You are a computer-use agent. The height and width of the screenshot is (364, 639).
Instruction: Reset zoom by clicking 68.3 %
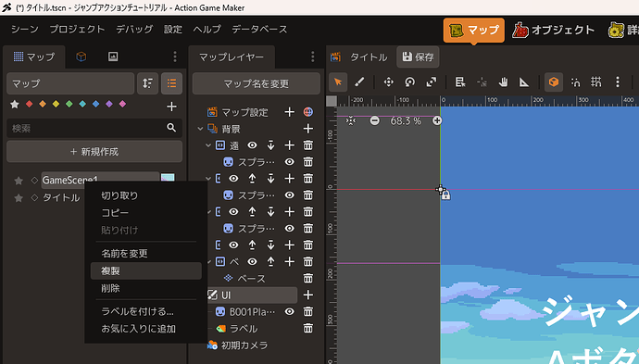[x=406, y=120]
